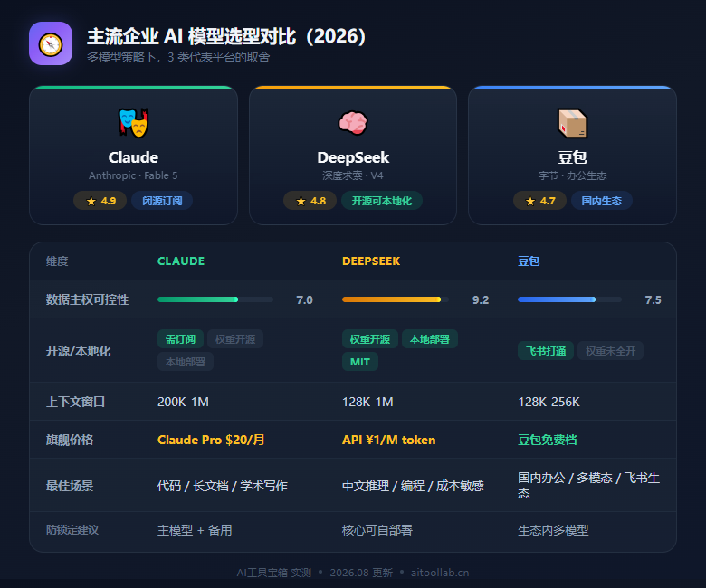Click the MIT license chip

359,362
